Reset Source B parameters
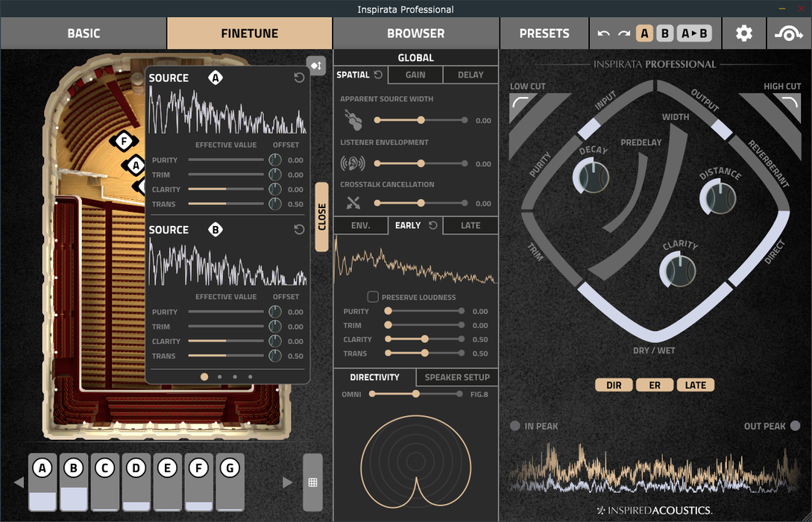This screenshot has width=812, height=522. point(299,230)
